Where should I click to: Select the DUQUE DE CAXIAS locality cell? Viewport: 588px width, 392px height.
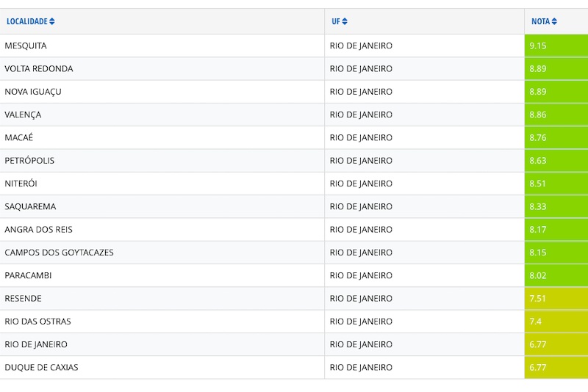tap(41, 367)
